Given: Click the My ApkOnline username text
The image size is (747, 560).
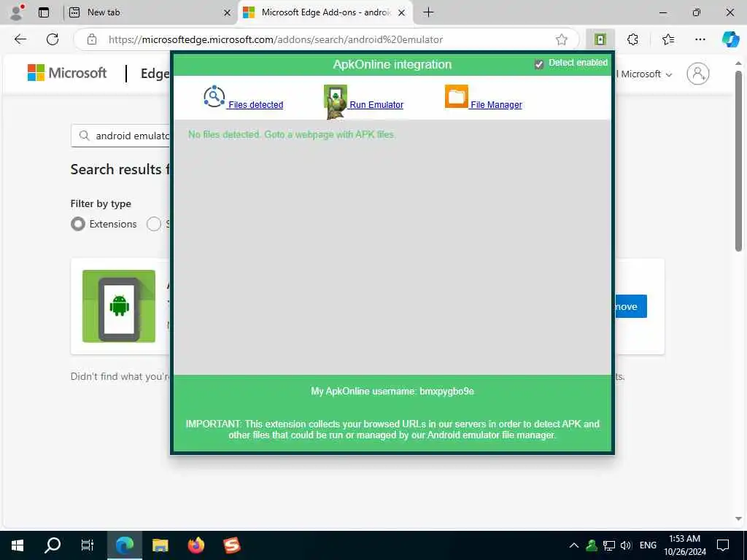Looking at the screenshot, I should point(392,392).
